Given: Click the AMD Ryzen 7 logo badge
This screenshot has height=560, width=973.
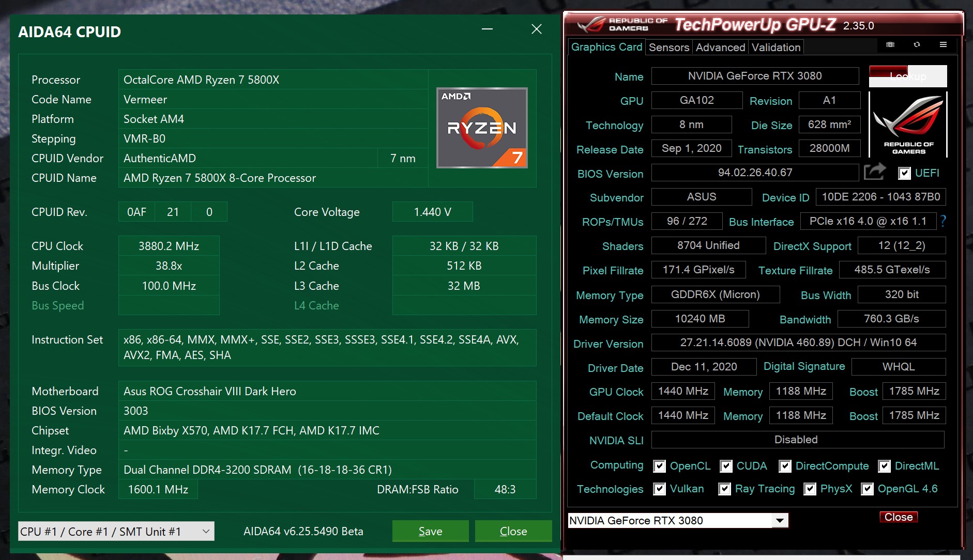Looking at the screenshot, I should tap(482, 128).
